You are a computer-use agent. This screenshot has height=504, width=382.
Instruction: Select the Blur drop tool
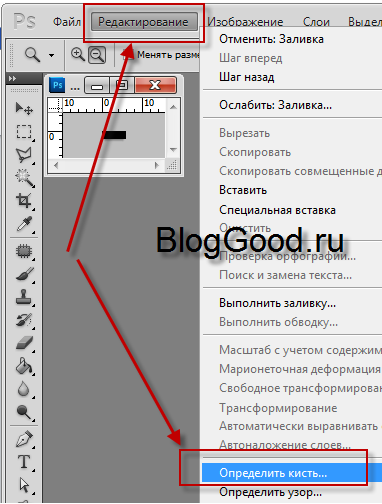tap(23, 389)
